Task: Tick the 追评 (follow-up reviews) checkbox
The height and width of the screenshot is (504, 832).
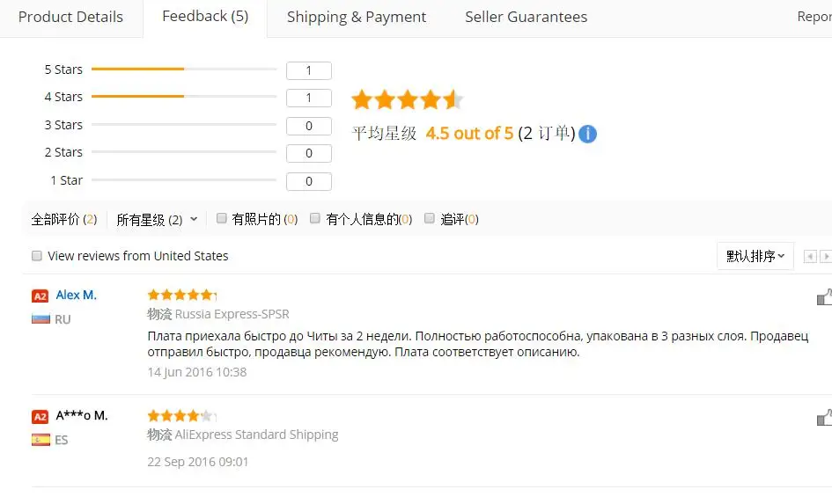Action: [430, 218]
